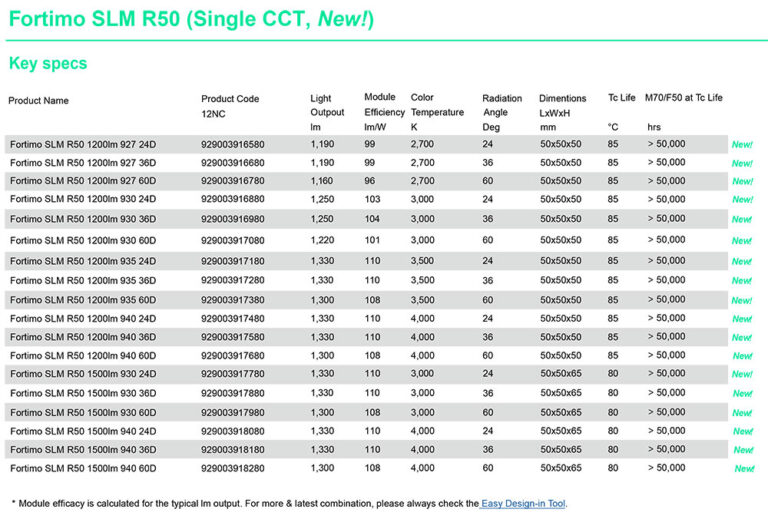Click the Fortimo SLM R50 page title
Image resolution: width=768 pixels, height=519 pixels.
pyautogui.click(x=190, y=19)
